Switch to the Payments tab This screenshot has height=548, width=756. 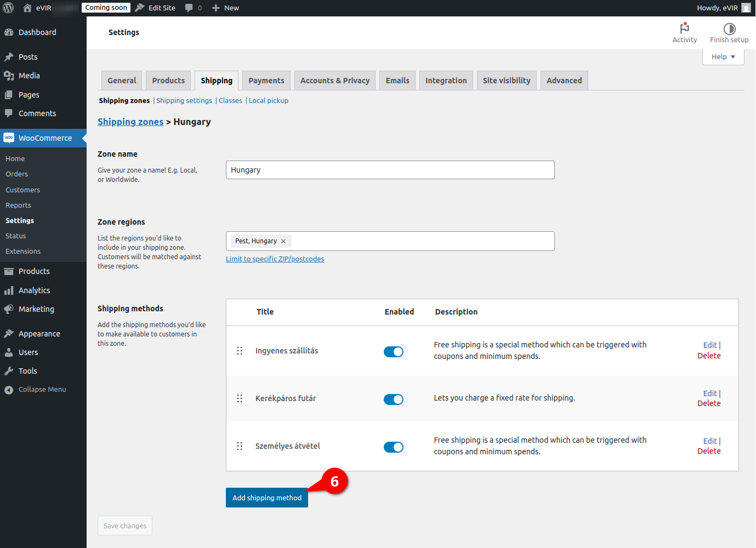pos(266,81)
